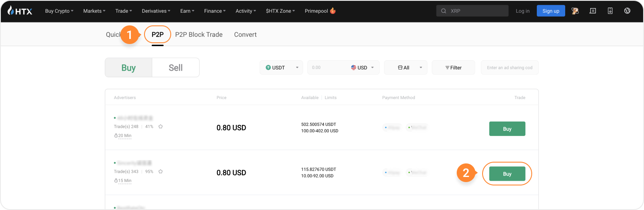Click the Primepool flame icon
This screenshot has width=644, height=210.
[x=333, y=11]
